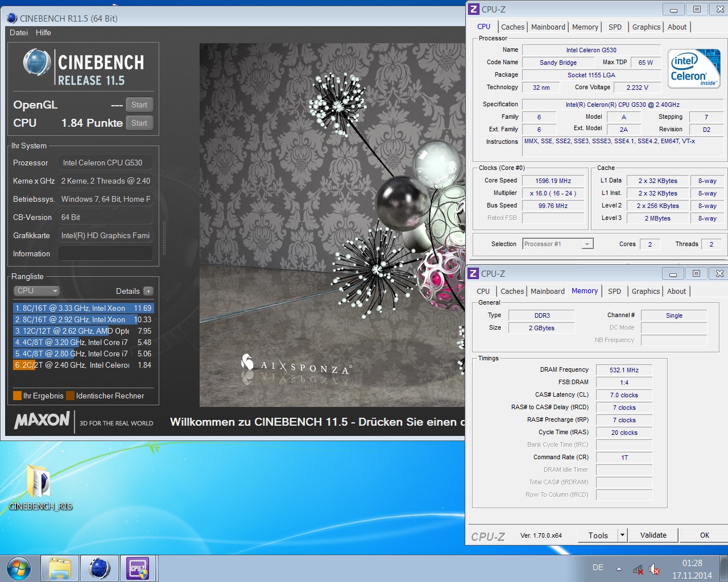Switch to CPU-Z via taskbar icon

tap(138, 569)
